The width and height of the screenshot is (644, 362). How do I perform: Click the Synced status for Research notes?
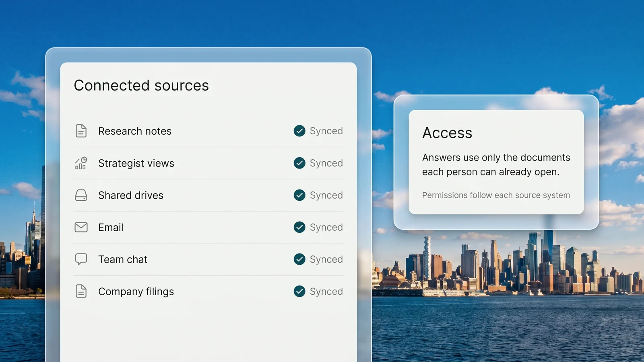(x=326, y=131)
